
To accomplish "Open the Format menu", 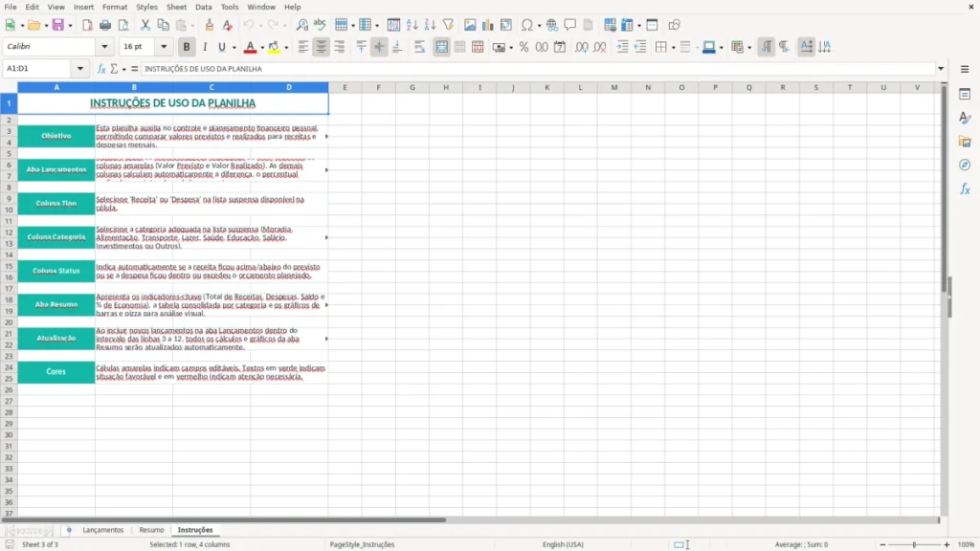I will coord(115,7).
